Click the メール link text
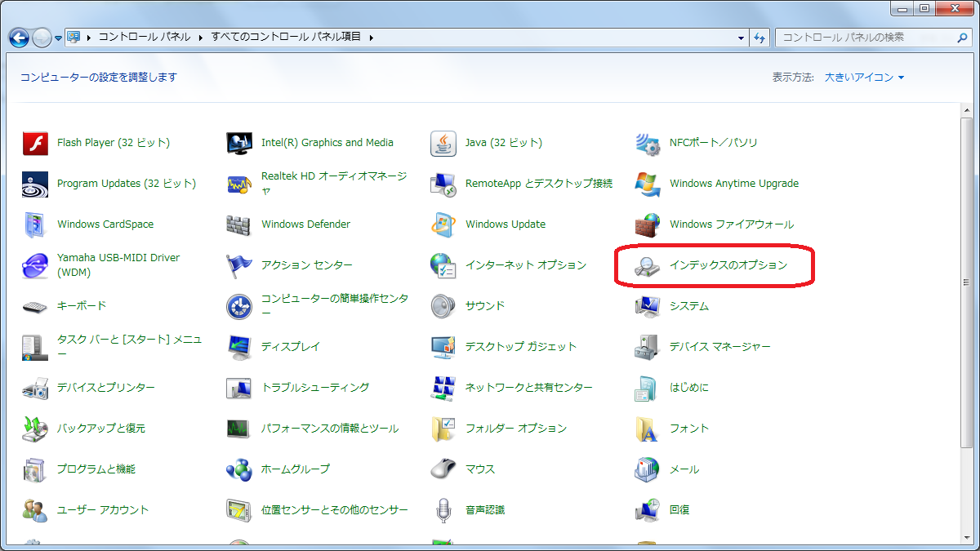Image resolution: width=980 pixels, height=551 pixels. (x=684, y=469)
